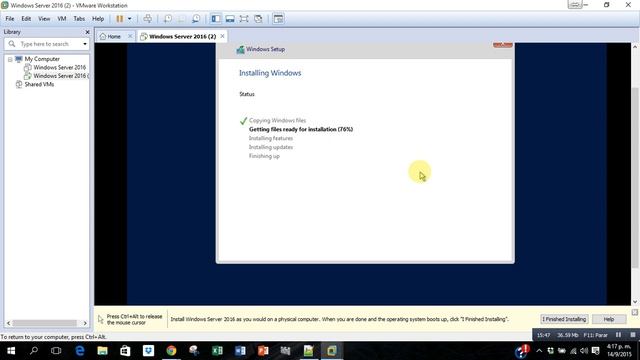Select the first Windows Server 2016 VM
This screenshot has height=360, width=640.
[59, 67]
